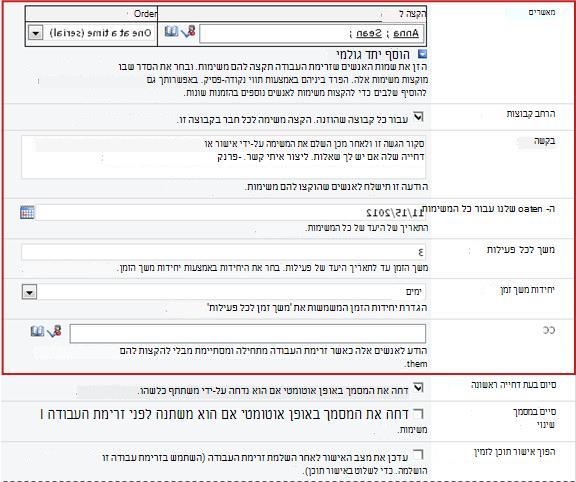The height and width of the screenshot is (482, 576).
Task: Open the calendar date picker icon
Action: (27, 213)
